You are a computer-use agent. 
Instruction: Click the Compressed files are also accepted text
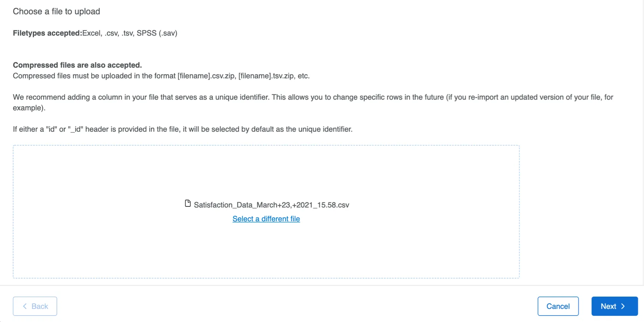(x=77, y=65)
